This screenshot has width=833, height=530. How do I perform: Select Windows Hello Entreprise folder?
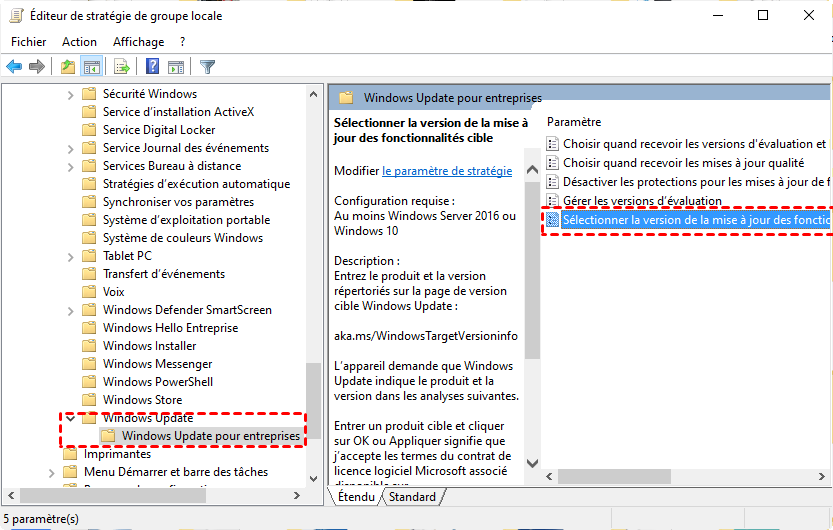click(x=170, y=328)
